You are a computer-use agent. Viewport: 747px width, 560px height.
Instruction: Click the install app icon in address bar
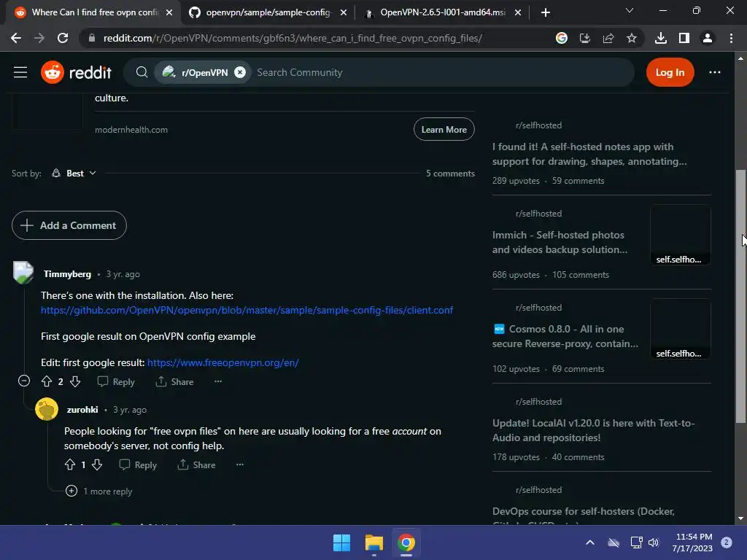[585, 38]
